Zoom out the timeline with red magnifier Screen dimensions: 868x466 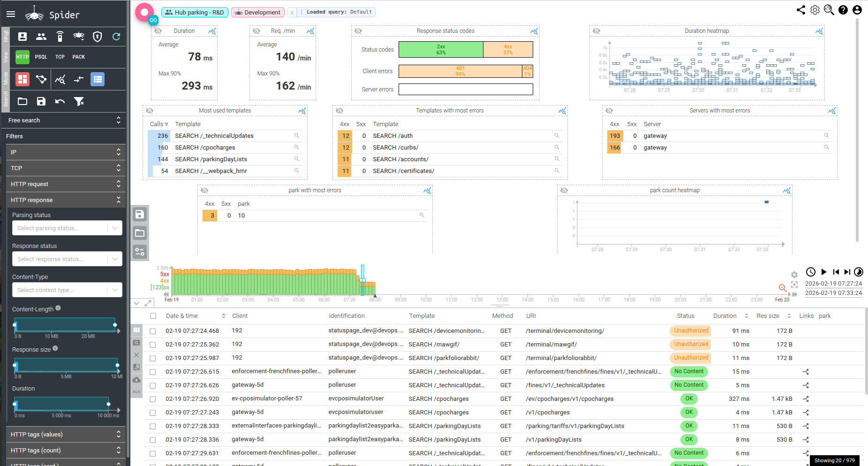pyautogui.click(x=782, y=287)
